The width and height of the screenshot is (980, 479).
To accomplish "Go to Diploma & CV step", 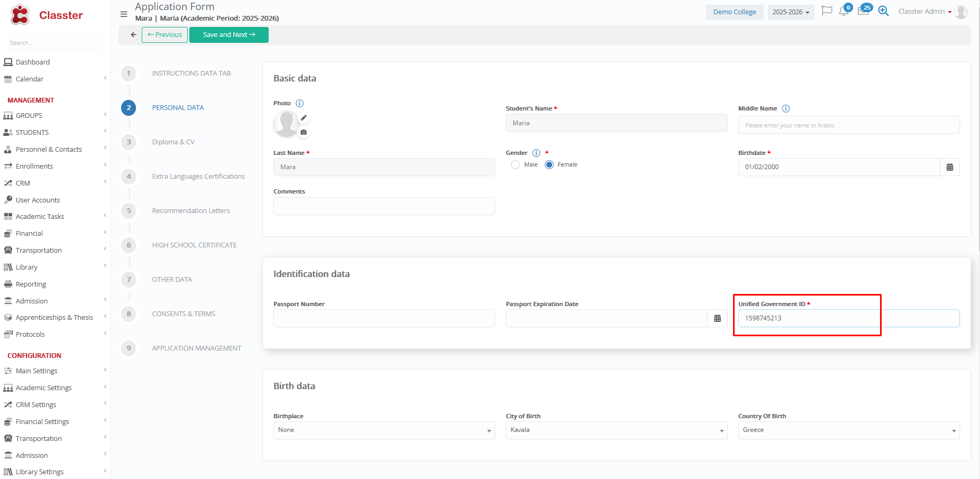I will coord(173,142).
